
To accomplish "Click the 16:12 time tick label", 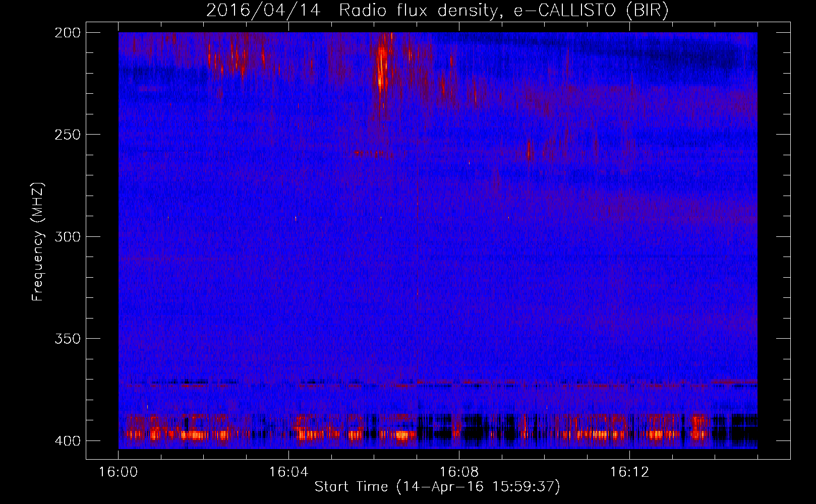I will pyautogui.click(x=629, y=472).
